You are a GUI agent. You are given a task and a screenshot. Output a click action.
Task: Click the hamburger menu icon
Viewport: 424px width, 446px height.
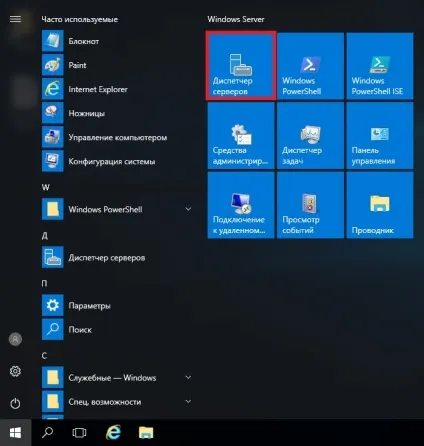[x=15, y=19]
